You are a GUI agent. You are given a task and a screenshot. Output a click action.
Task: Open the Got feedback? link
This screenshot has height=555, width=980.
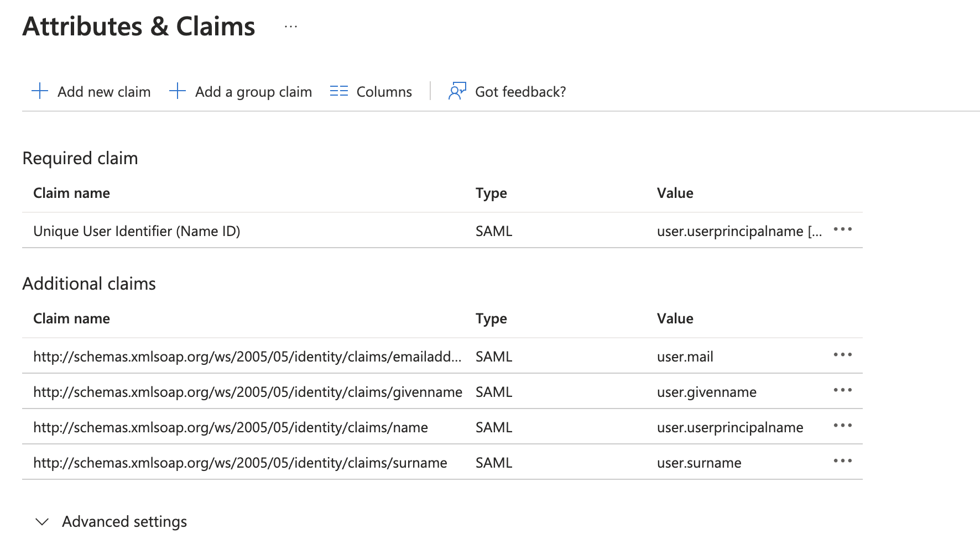click(520, 91)
